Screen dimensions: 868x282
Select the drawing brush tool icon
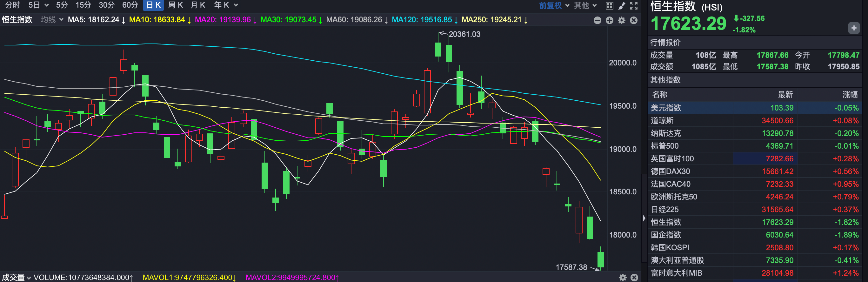pyautogui.click(x=622, y=5)
